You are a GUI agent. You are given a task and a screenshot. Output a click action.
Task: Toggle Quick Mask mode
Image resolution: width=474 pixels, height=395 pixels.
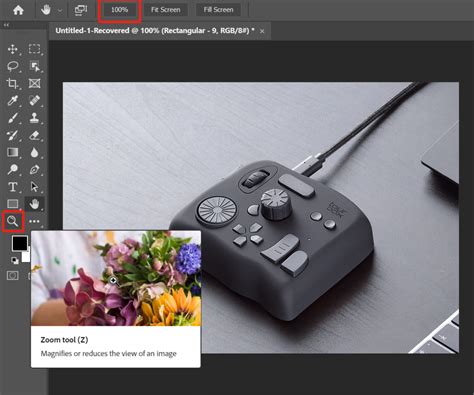(x=13, y=276)
